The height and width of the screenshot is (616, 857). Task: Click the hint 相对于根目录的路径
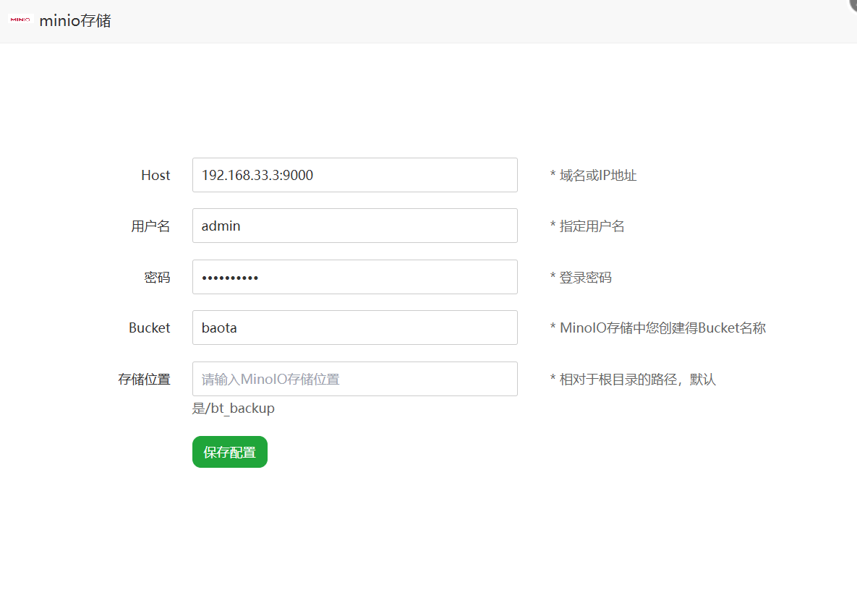(633, 380)
